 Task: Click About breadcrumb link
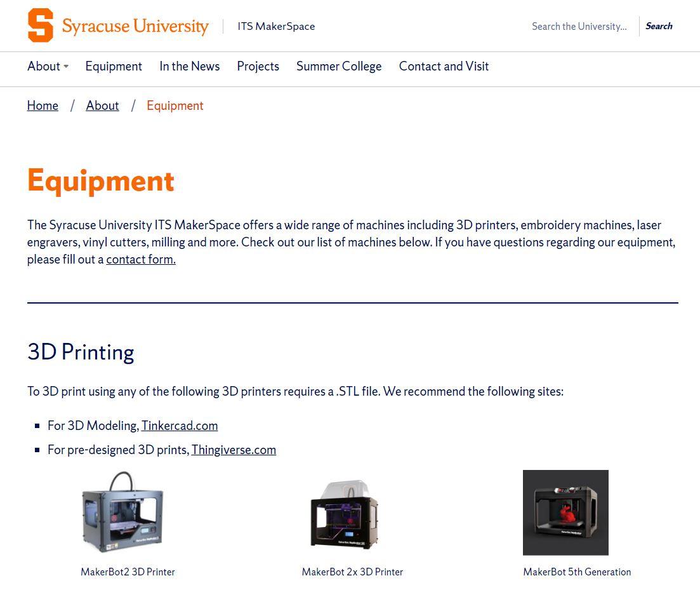pyautogui.click(x=102, y=105)
